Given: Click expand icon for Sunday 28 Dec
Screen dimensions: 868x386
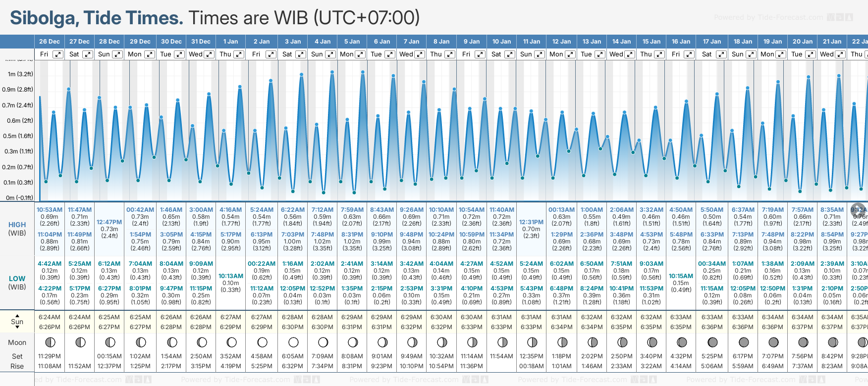Looking at the screenshot, I should [117, 54].
